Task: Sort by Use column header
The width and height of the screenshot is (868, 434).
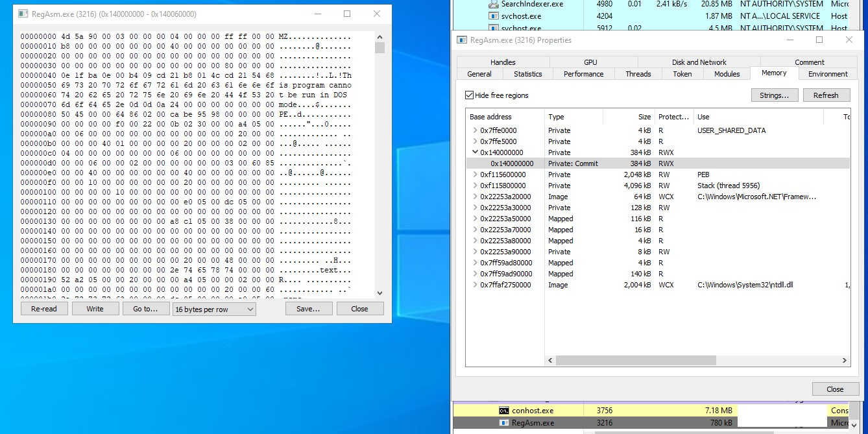Action: click(758, 117)
